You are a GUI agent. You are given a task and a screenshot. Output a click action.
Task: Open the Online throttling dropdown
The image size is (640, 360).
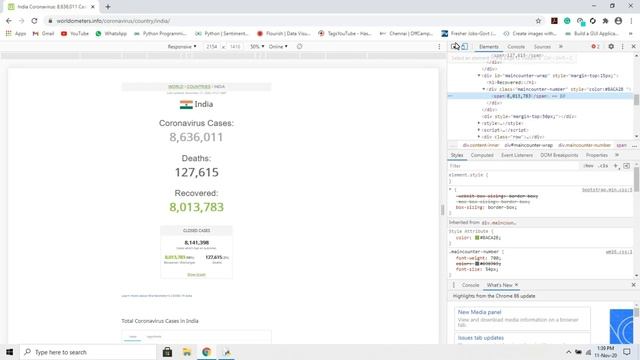(278, 47)
